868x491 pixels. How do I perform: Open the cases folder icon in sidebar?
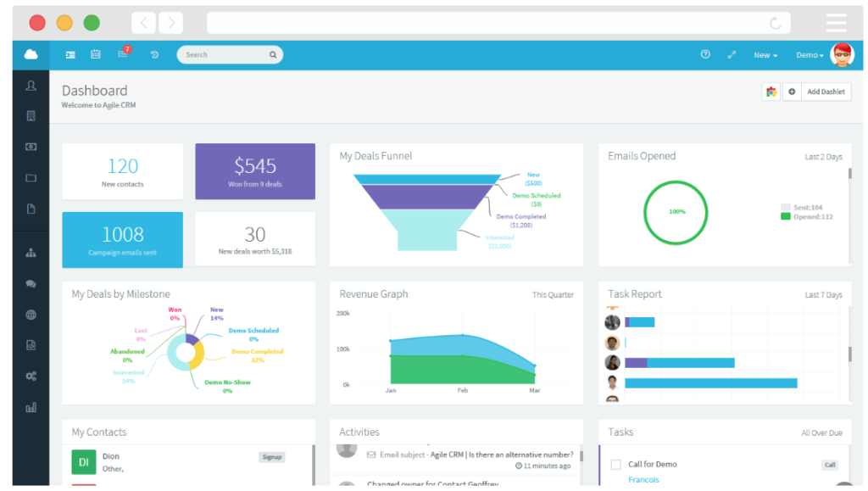coord(31,178)
